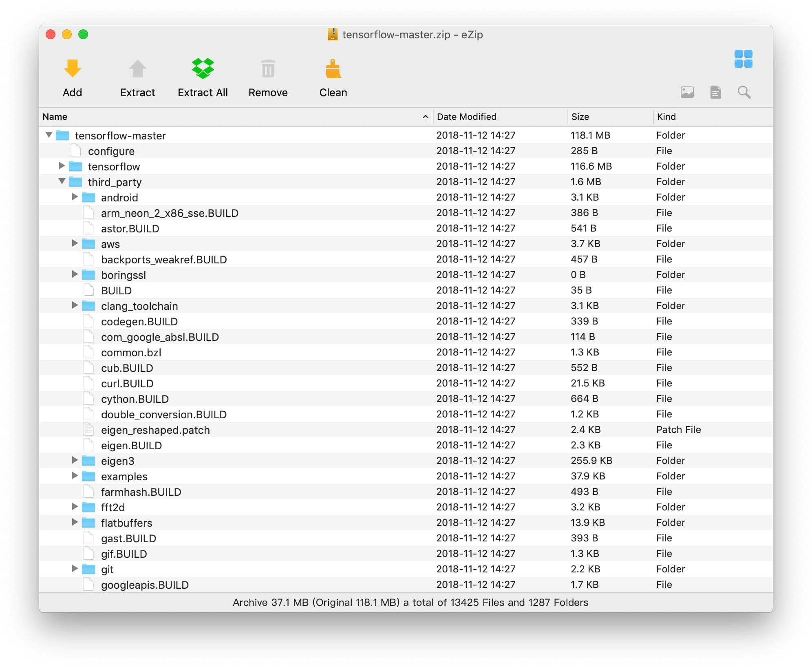Click the image preview icon near top right
Screen dimensions: 812x667
click(x=687, y=92)
